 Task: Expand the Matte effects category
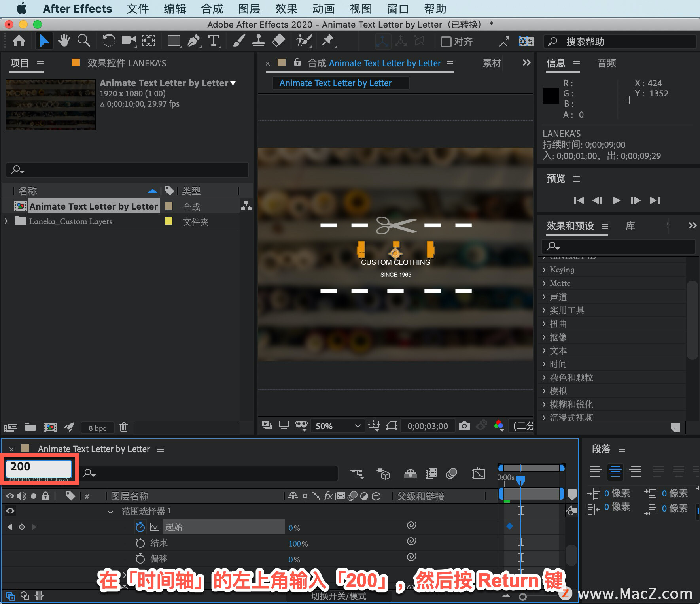point(544,283)
